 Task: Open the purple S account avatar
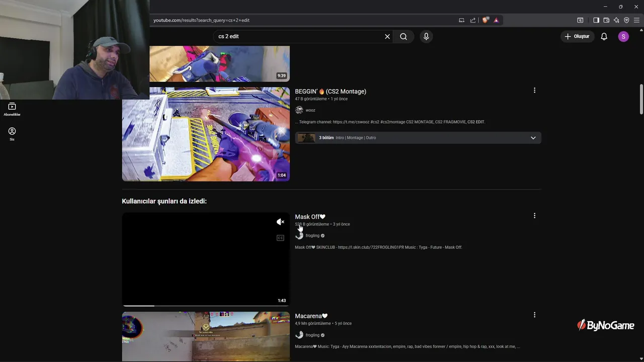click(623, 37)
